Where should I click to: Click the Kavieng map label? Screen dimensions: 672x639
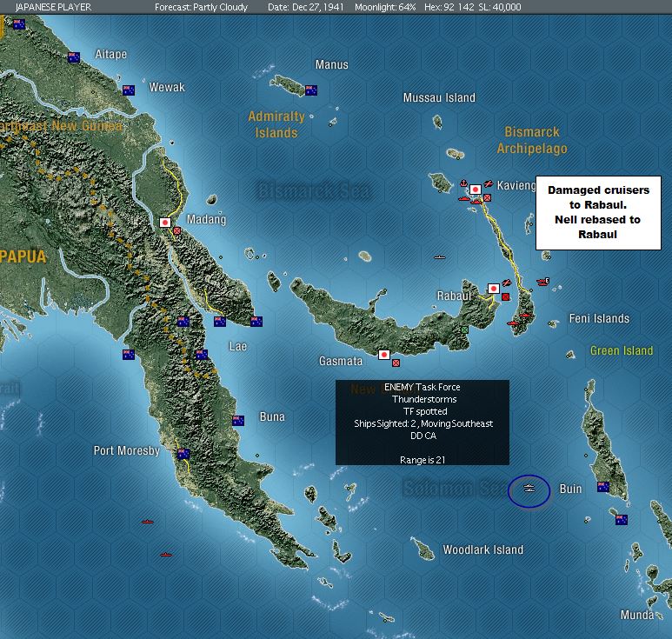516,185
